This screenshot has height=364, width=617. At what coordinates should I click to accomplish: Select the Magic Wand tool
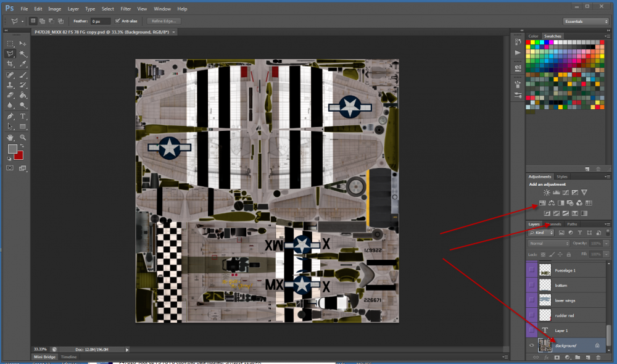[23, 54]
